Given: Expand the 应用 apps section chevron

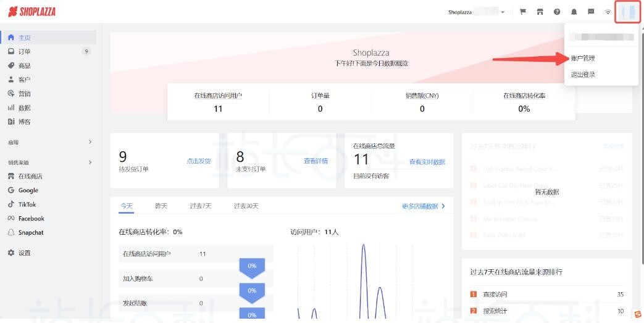Looking at the screenshot, I should [90, 142].
